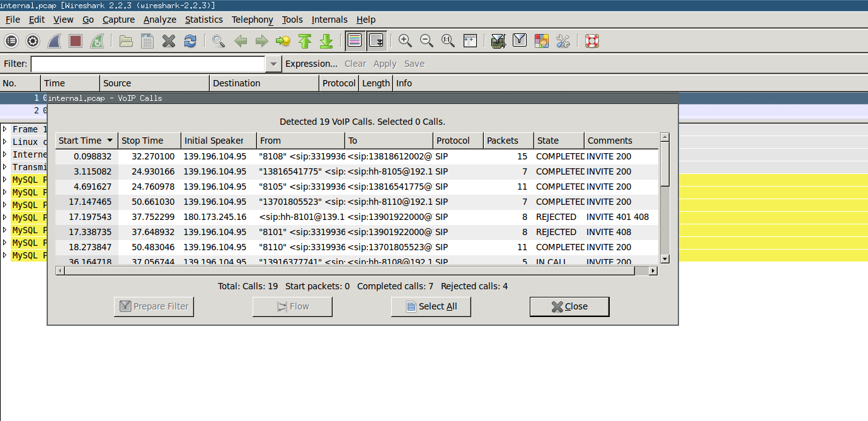Open preferences with the tools icon
This screenshot has height=421, width=868.
(x=562, y=42)
